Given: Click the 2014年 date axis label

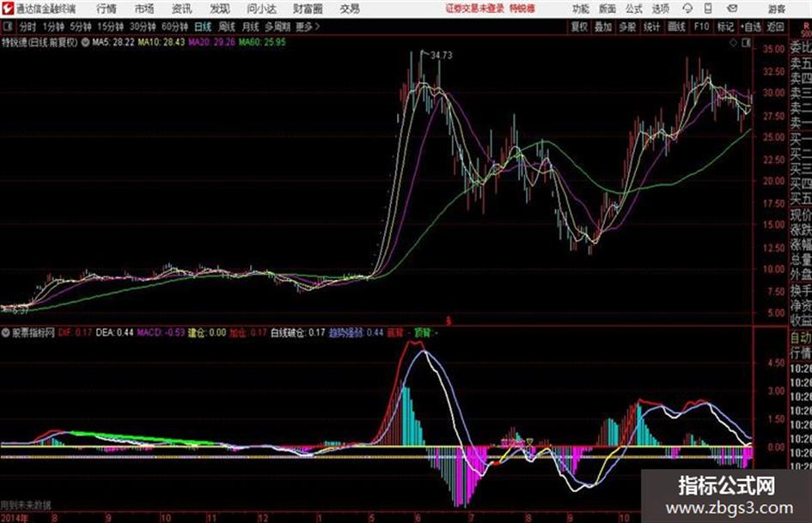Looking at the screenshot, I should [x=14, y=518].
